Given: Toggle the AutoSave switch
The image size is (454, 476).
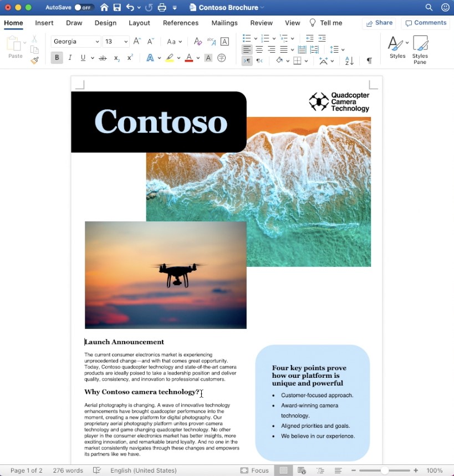Looking at the screenshot, I should coord(84,8).
